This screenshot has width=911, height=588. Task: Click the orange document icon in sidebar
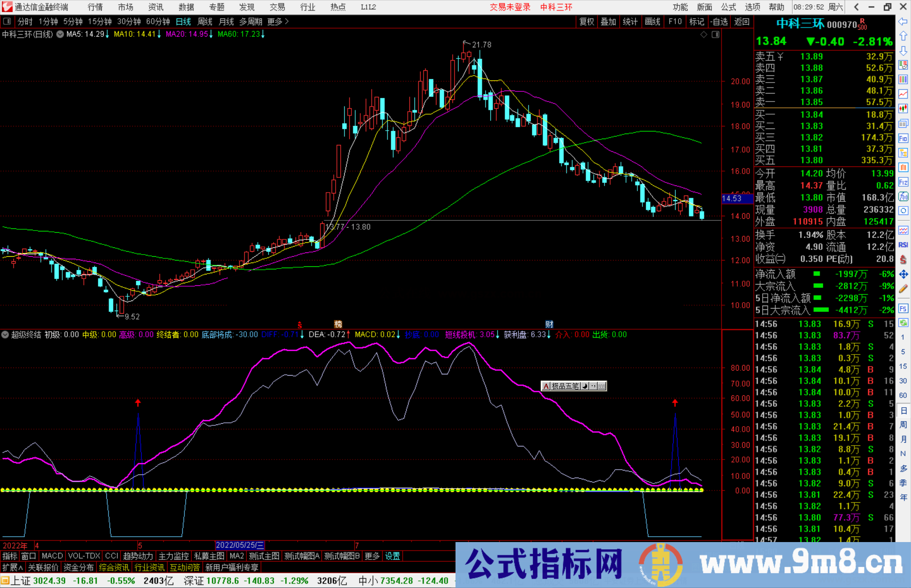point(903,167)
